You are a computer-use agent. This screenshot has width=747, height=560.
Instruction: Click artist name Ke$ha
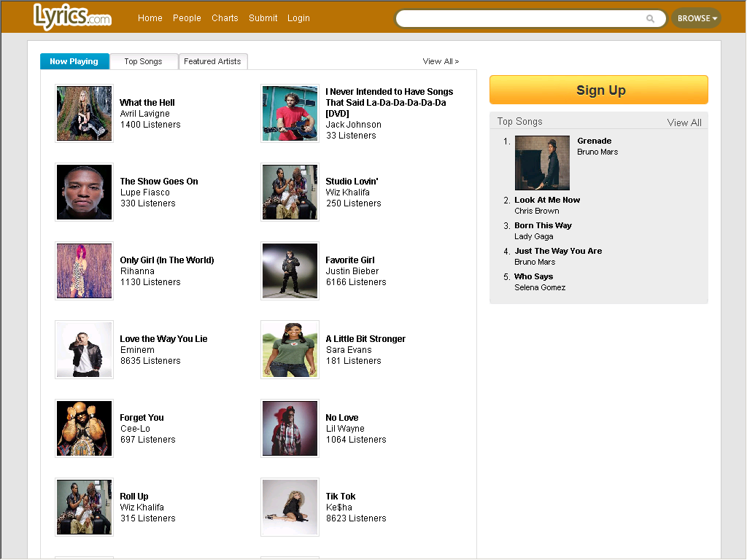(x=338, y=507)
